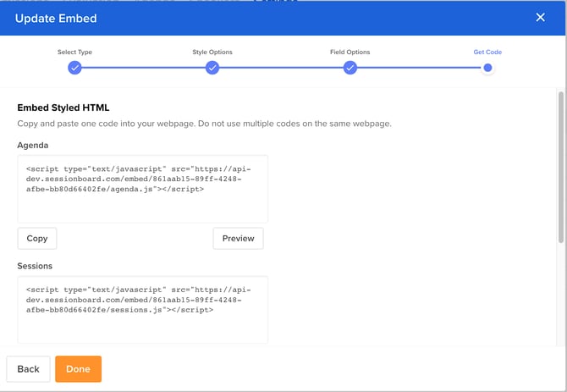567x392 pixels.
Task: Go back with the Back button
Action: tap(28, 369)
